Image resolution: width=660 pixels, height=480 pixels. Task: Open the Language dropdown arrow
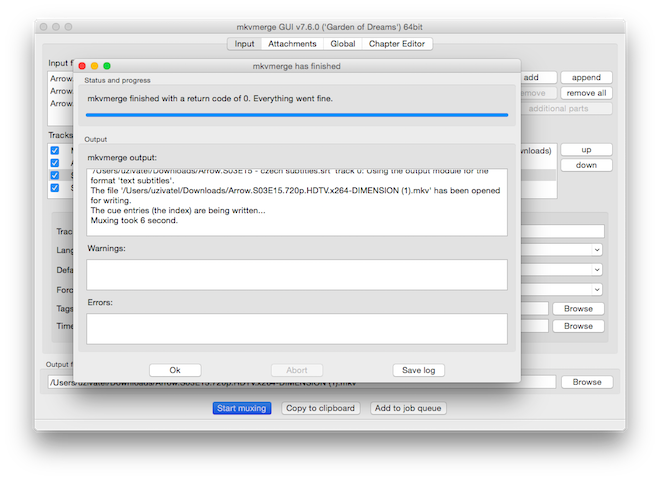point(597,250)
